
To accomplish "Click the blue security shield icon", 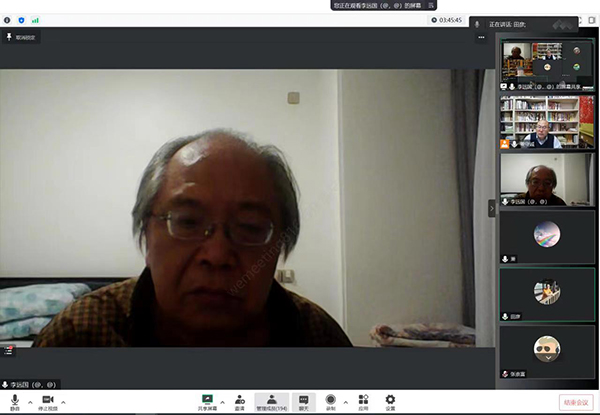I will click(x=21, y=20).
